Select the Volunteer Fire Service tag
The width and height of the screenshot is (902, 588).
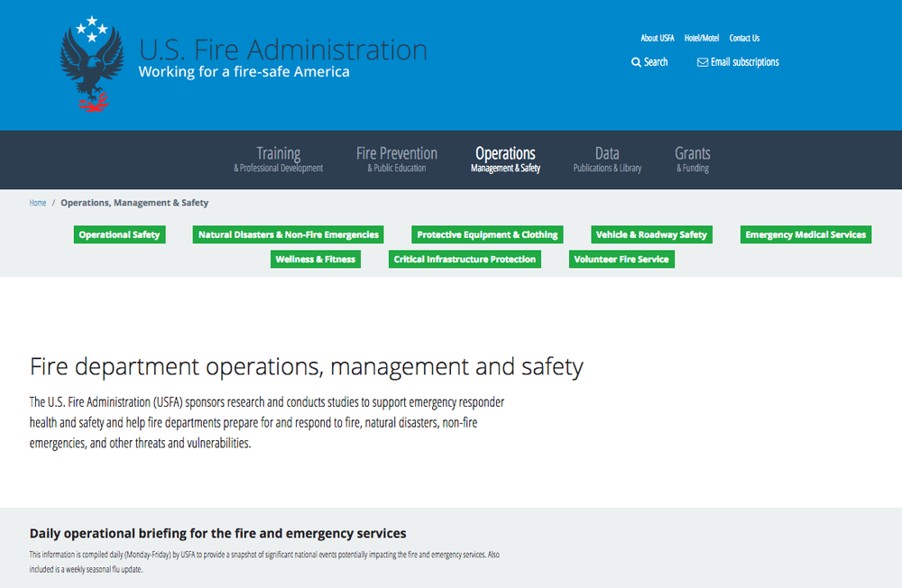tap(621, 259)
